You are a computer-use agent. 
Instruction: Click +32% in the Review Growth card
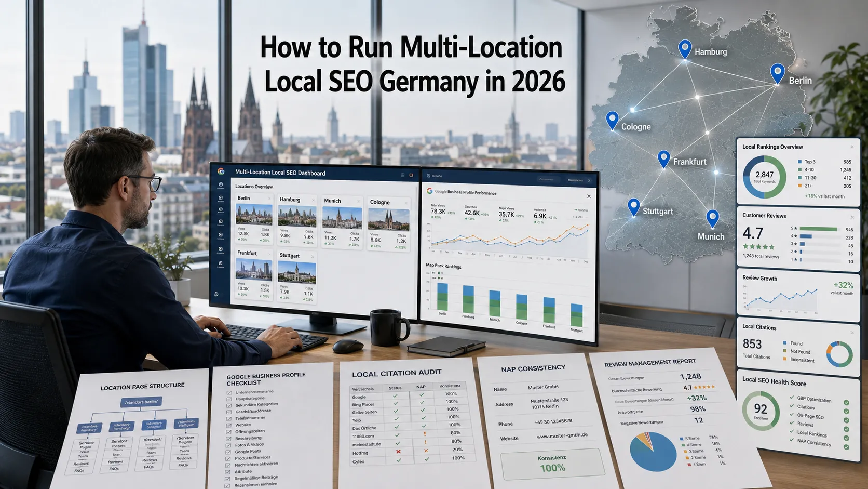[843, 285]
